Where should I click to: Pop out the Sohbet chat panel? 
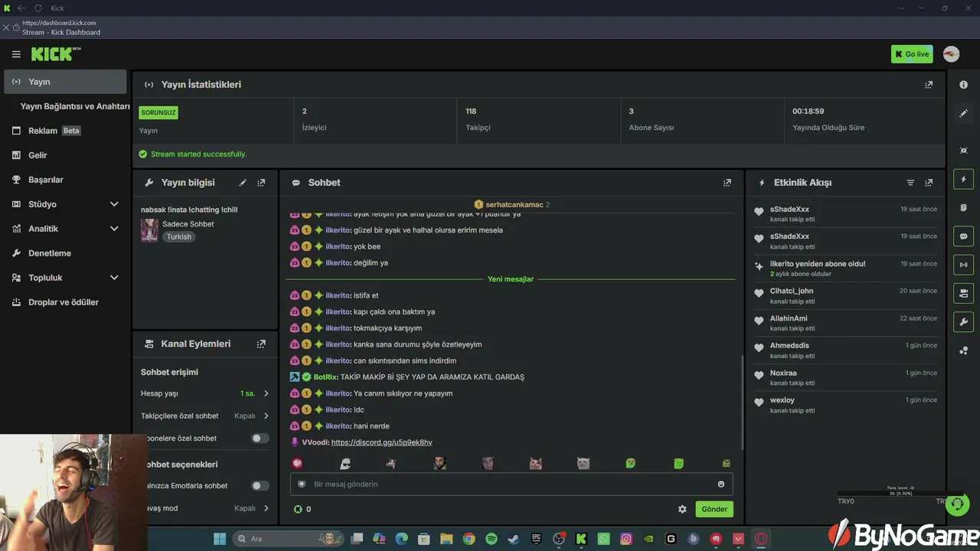pos(727,183)
